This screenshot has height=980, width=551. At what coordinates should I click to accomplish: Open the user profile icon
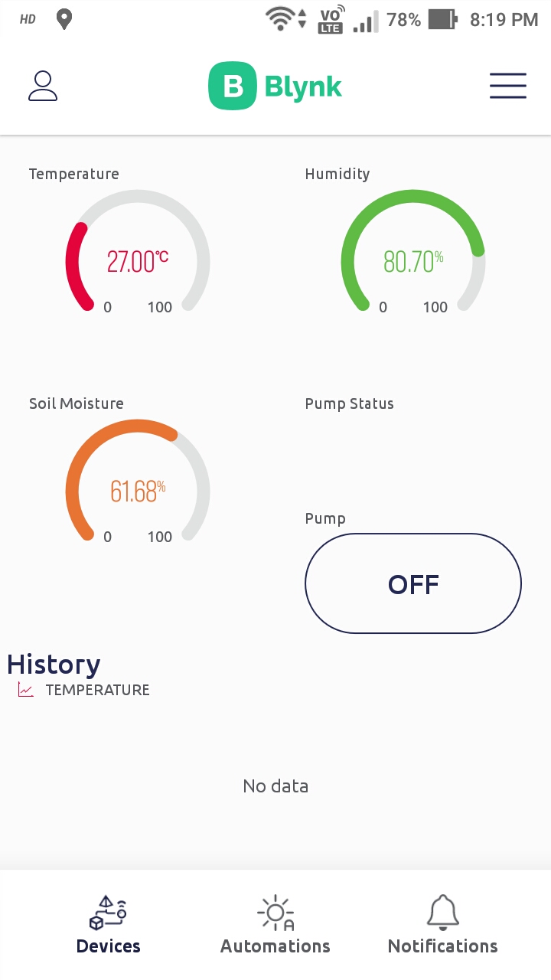[42, 86]
